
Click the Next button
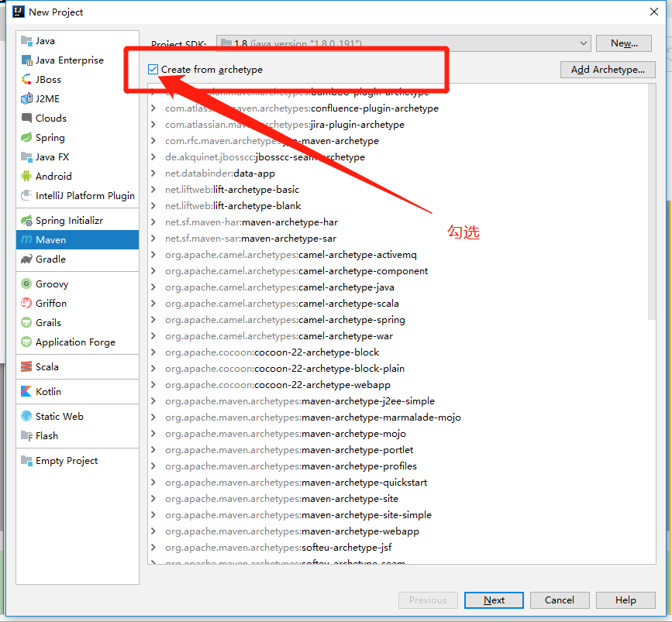pyautogui.click(x=494, y=600)
